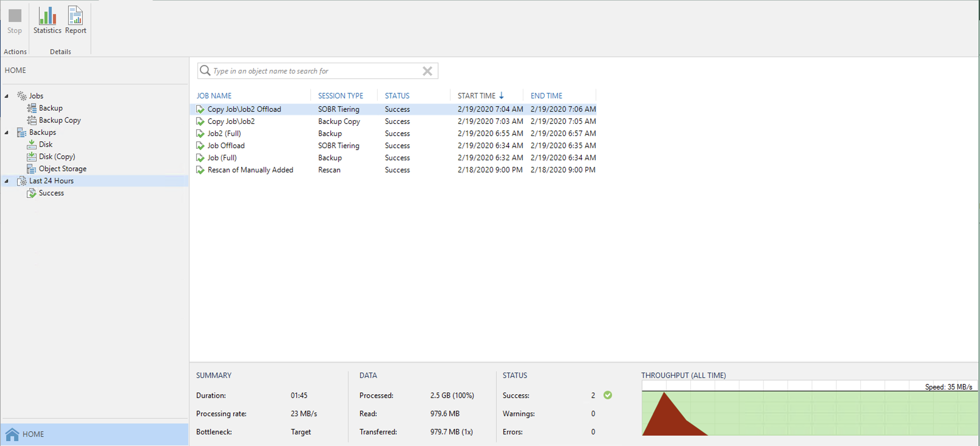Select the Backups tree label
The height and width of the screenshot is (446, 980).
coord(43,132)
